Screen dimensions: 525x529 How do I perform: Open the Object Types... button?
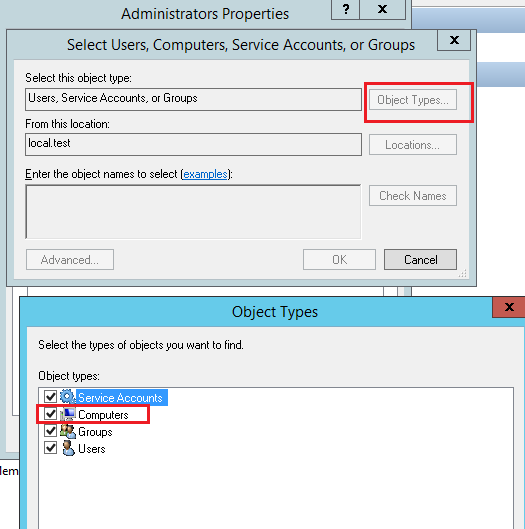pos(413,100)
